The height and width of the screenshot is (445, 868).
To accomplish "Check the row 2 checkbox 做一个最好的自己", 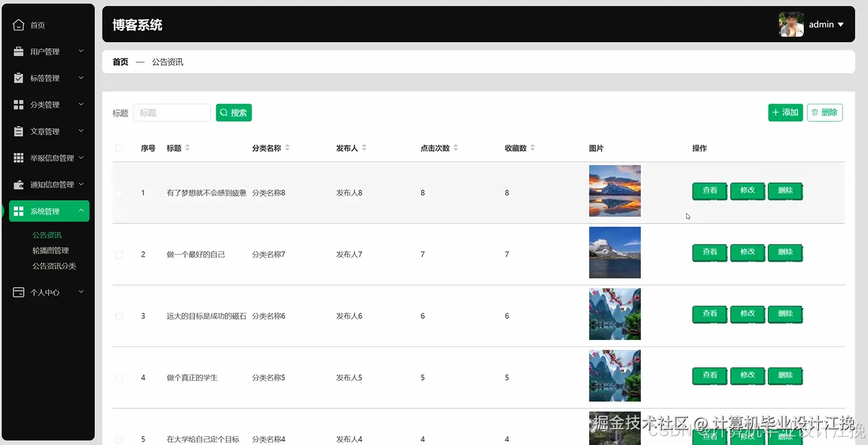I will point(119,255).
